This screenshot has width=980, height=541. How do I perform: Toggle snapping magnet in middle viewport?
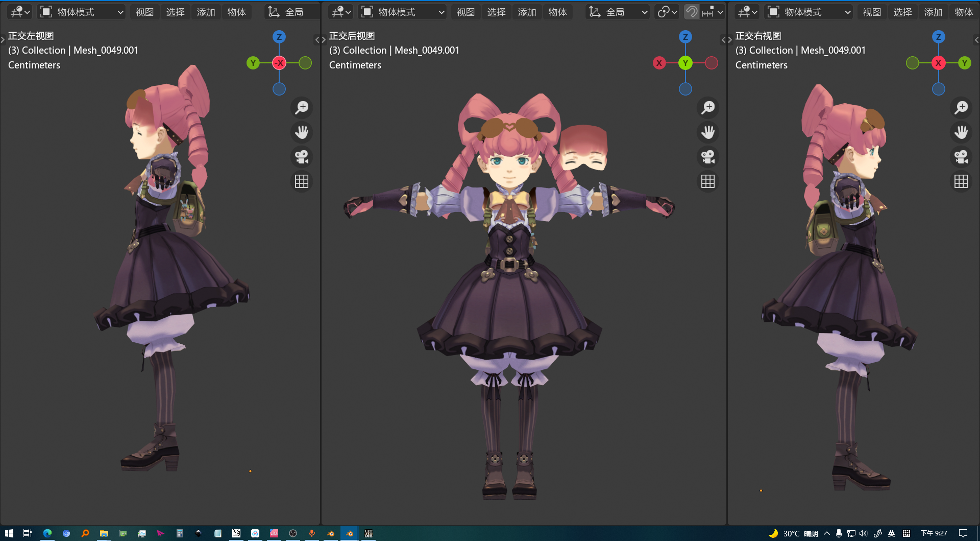[692, 12]
